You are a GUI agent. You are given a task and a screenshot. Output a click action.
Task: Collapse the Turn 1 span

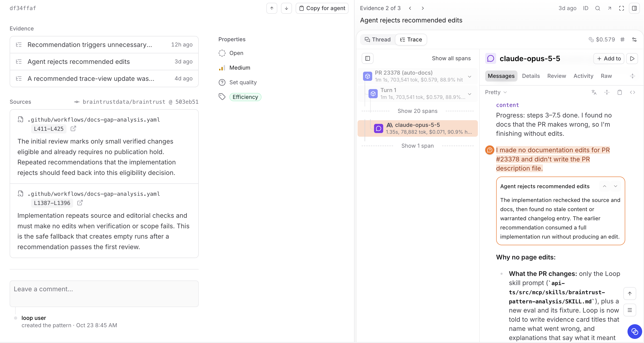[x=470, y=94]
